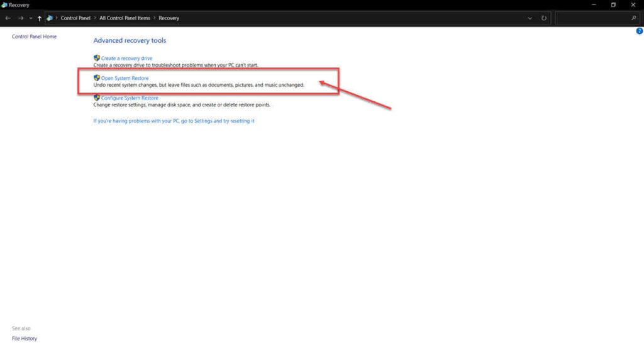644x350 pixels.
Task: Select Control Panel breadcrumb
Action: (75, 18)
